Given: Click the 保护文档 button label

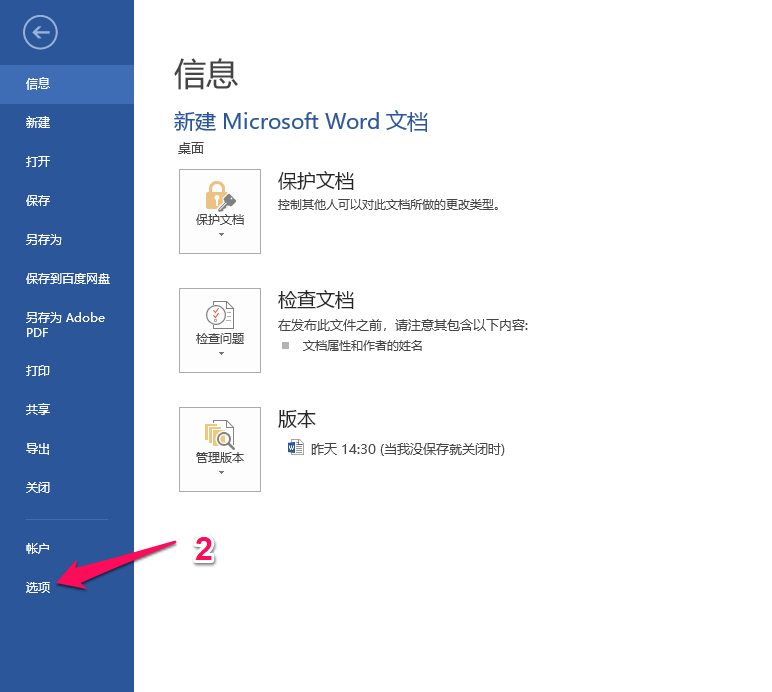Looking at the screenshot, I should (220, 220).
